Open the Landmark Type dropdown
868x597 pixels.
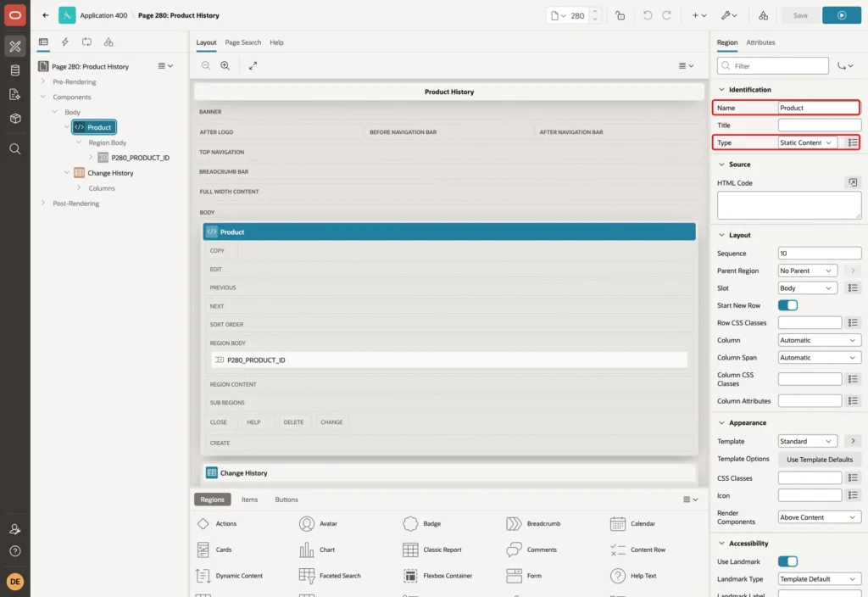(820, 579)
